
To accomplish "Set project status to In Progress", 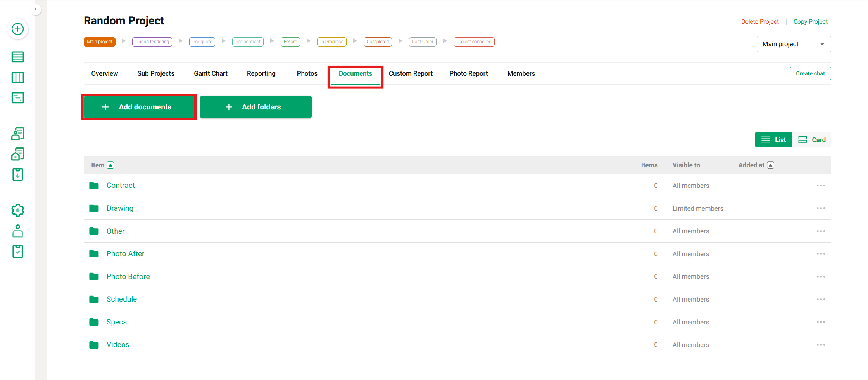I will click(x=331, y=42).
